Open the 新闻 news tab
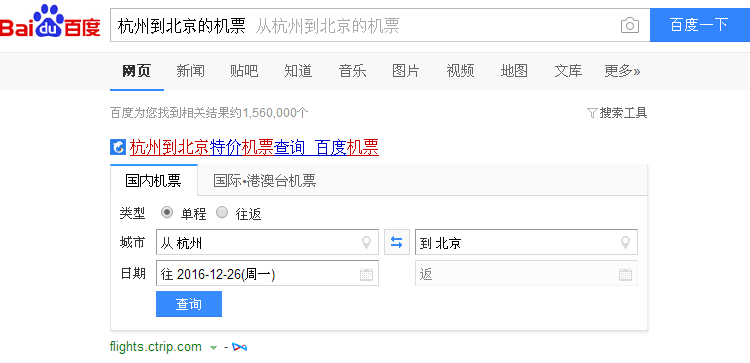This screenshot has height=363, width=750. 190,71
